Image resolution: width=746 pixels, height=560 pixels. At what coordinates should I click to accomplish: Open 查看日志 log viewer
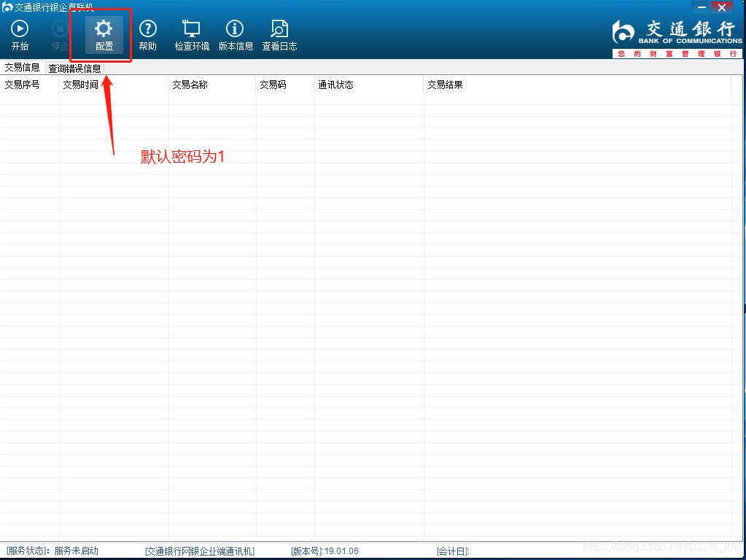tap(279, 35)
